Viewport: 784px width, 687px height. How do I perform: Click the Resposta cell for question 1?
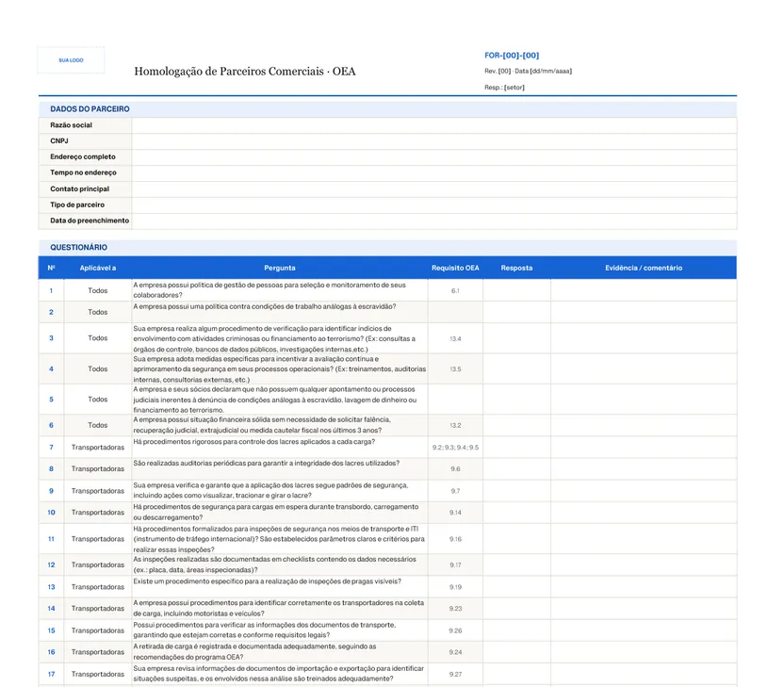point(517,290)
